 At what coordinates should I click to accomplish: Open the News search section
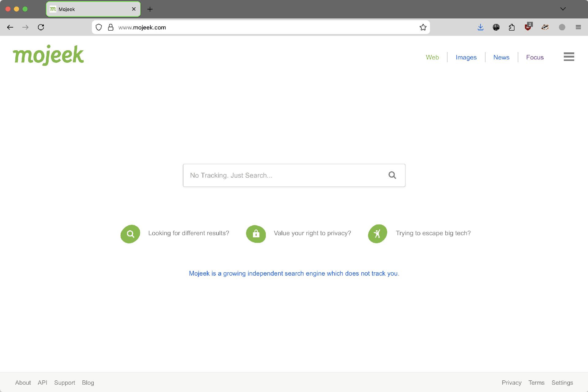click(501, 57)
